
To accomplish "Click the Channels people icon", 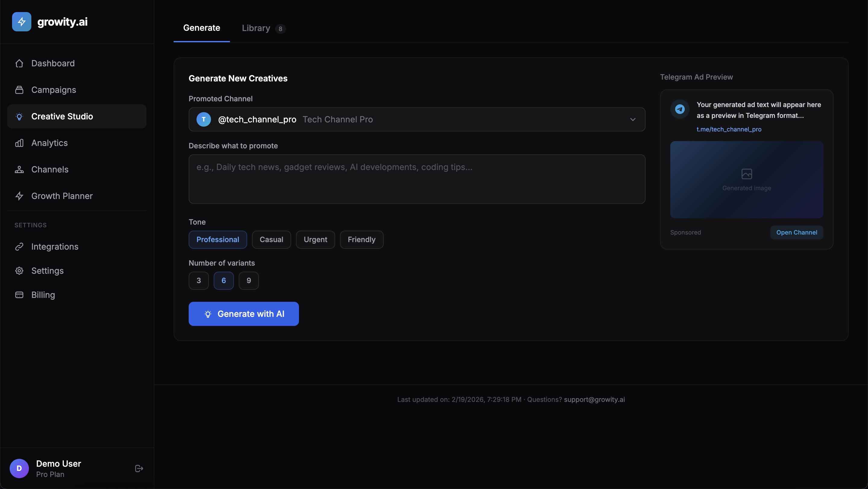I will coord(20,169).
